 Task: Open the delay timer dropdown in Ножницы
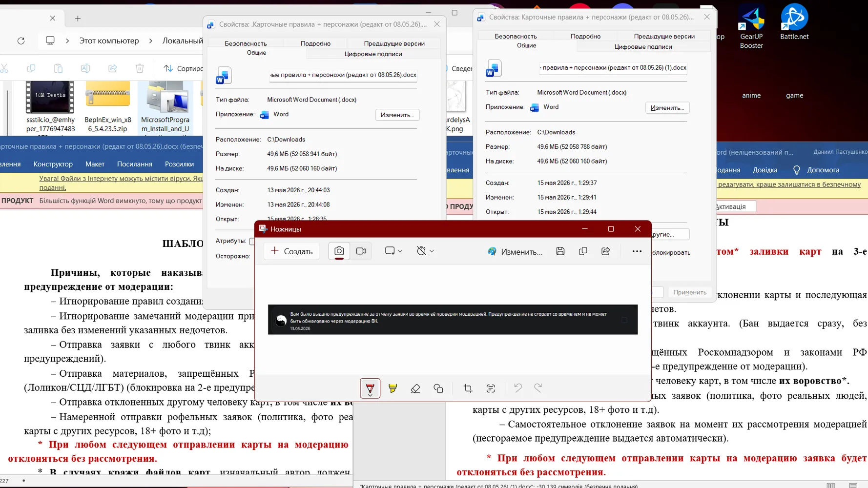coord(425,251)
